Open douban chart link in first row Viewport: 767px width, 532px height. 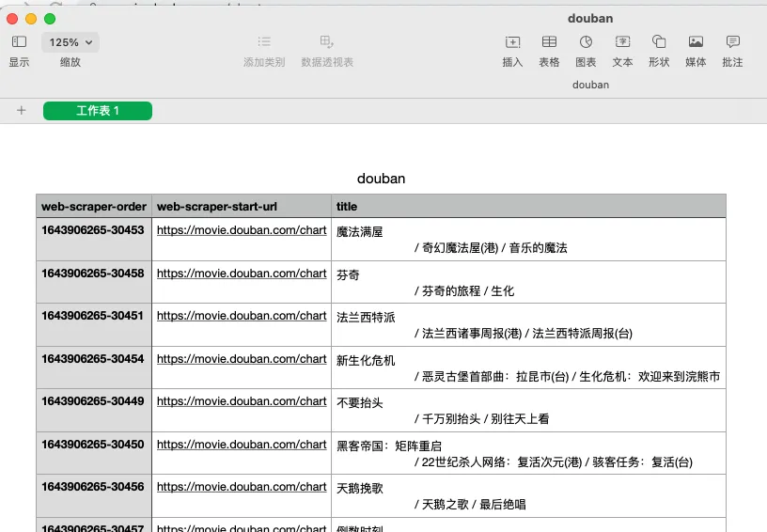tap(242, 230)
